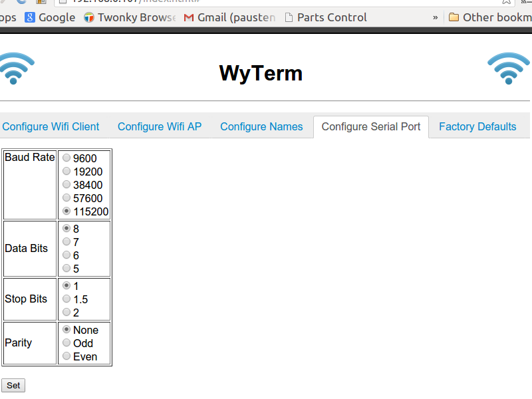Open the Twonky Browser bookmark
Viewport: 532px width, 399px height.
coord(130,17)
